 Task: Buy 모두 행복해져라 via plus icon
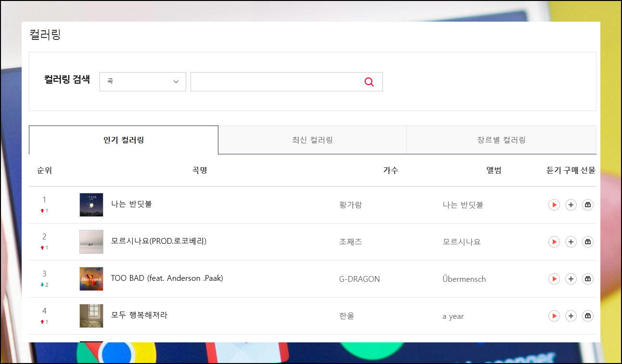tap(571, 316)
